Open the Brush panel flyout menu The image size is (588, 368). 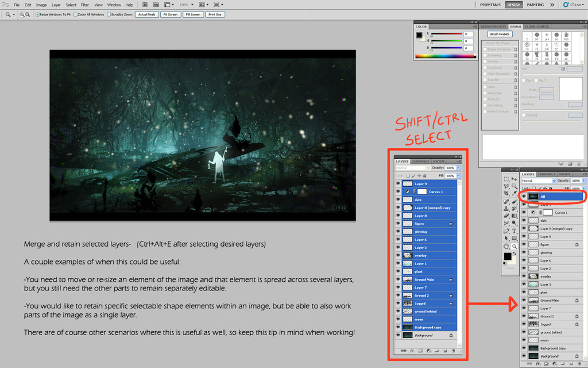click(x=584, y=26)
